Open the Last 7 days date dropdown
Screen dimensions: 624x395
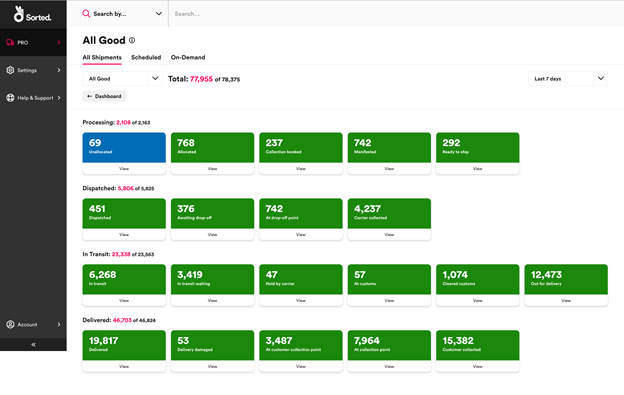tap(568, 79)
